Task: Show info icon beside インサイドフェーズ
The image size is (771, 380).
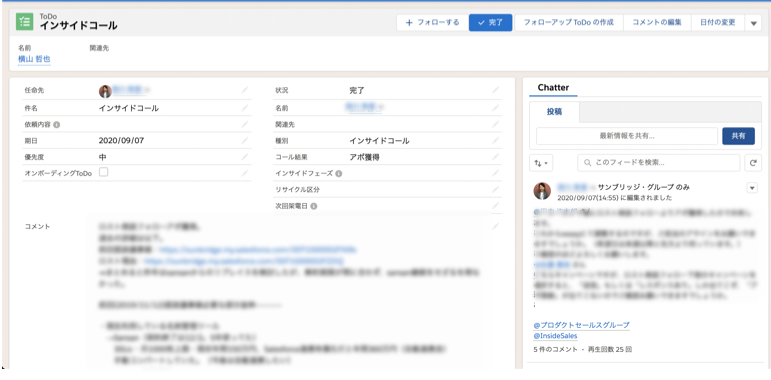Action: click(339, 174)
